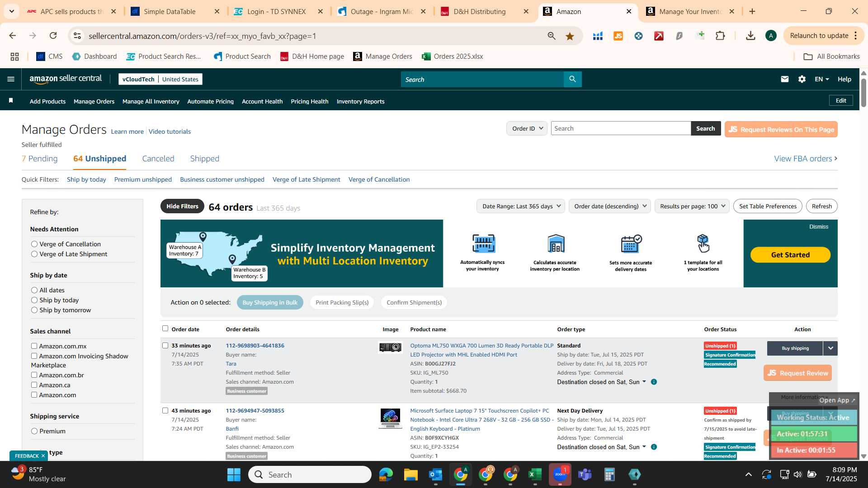Click the page vertical scrollbar
Image resolution: width=868 pixels, height=488 pixels.
[x=863, y=93]
